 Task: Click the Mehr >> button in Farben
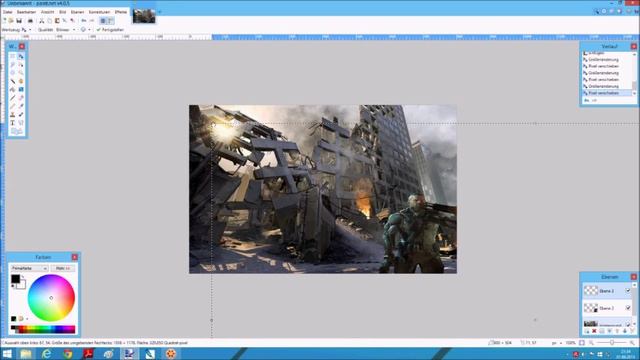point(63,268)
